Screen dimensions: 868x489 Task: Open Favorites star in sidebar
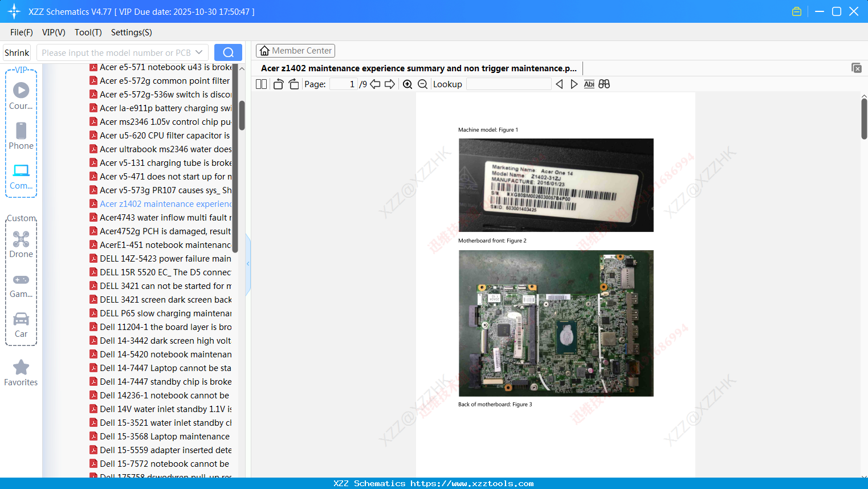21,373
